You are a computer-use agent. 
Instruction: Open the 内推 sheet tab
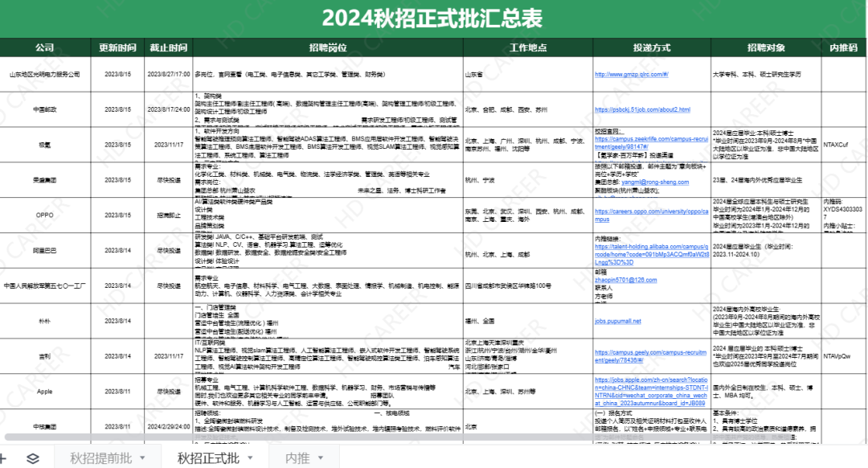click(x=297, y=458)
